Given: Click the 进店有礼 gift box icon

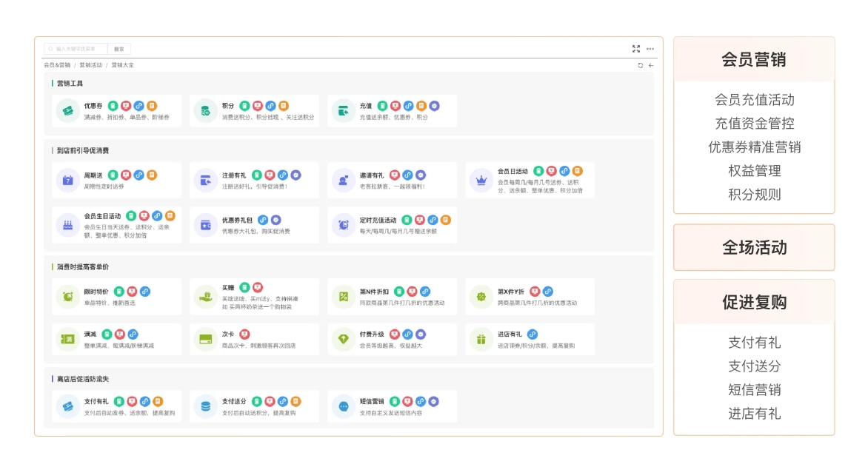Looking at the screenshot, I should click(481, 339).
